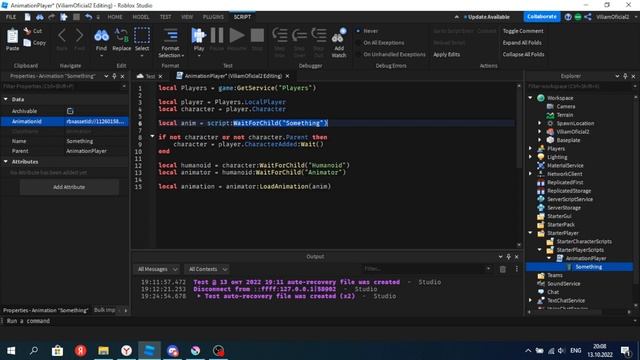640x360 pixels.
Task: Click the share icon near username
Action: [x=588, y=17]
